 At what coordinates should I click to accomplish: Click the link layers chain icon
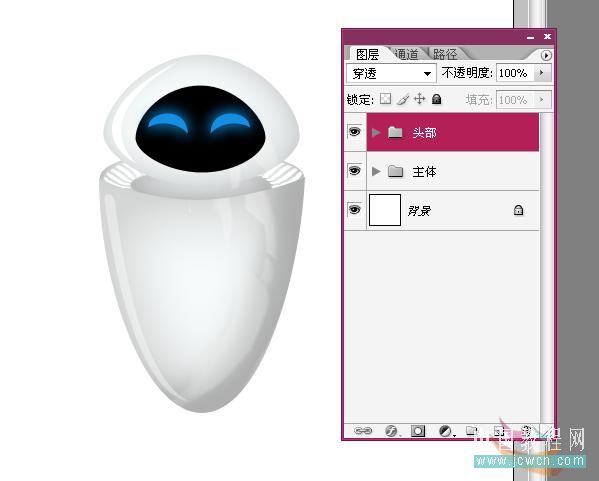(x=363, y=431)
